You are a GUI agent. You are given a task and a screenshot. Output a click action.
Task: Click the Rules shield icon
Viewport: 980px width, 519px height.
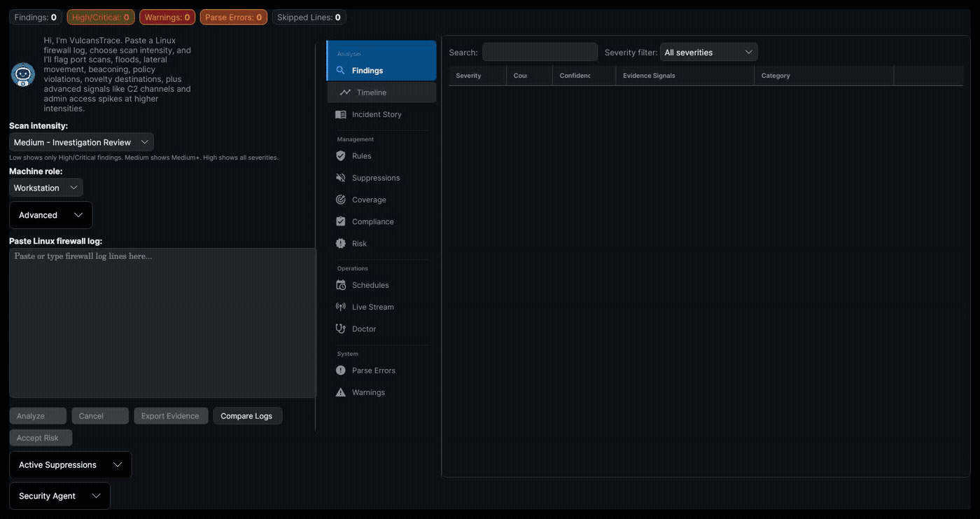[x=341, y=155]
